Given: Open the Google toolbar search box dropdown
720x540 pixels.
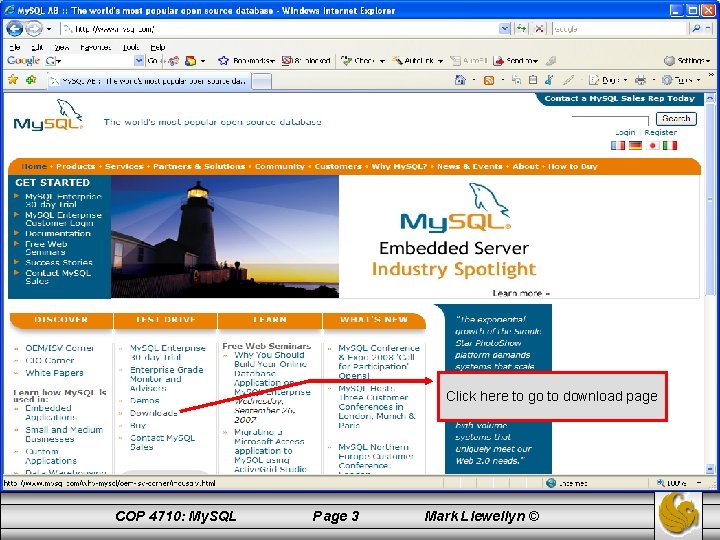Looking at the screenshot, I should pyautogui.click(x=139, y=61).
